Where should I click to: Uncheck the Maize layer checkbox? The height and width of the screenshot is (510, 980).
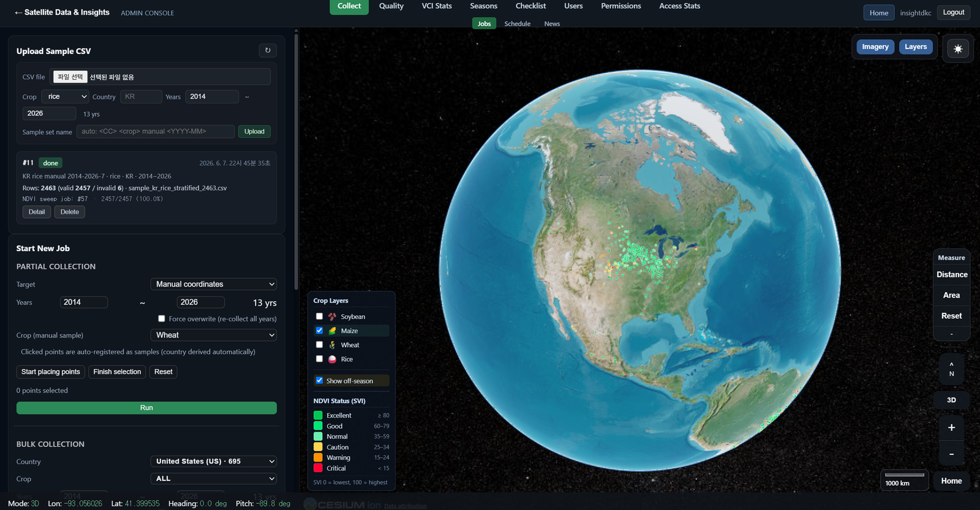[319, 331]
